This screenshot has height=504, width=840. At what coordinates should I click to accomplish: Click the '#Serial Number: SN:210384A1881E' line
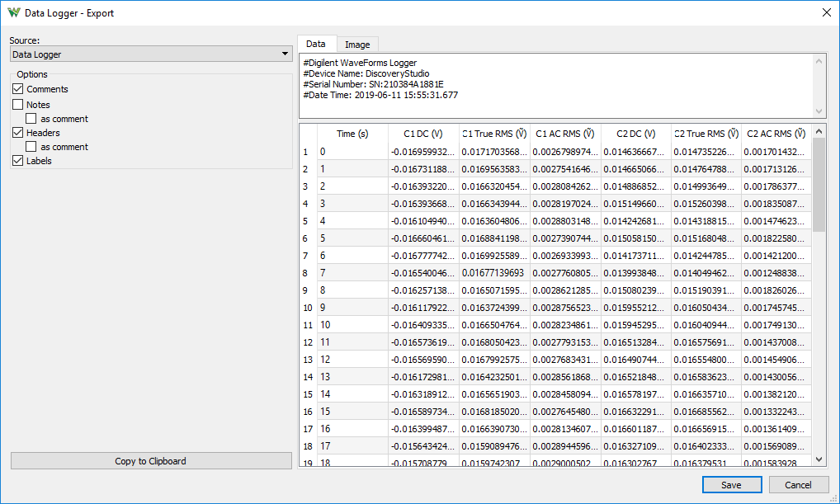click(x=374, y=84)
